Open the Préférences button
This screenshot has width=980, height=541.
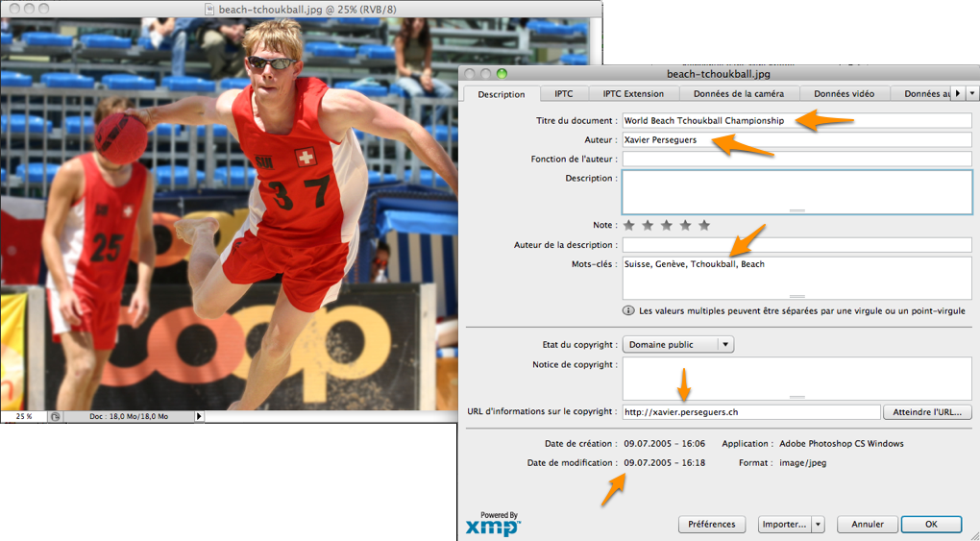(x=712, y=525)
